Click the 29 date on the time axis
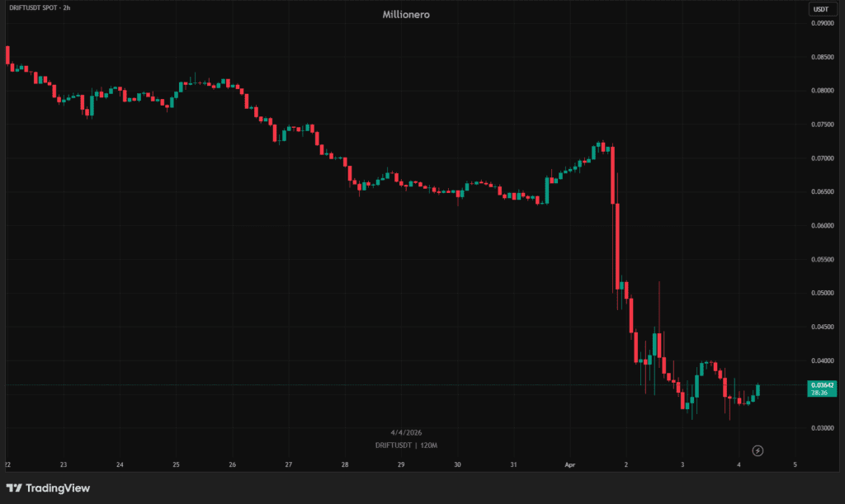This screenshot has width=845, height=504. tap(400, 464)
